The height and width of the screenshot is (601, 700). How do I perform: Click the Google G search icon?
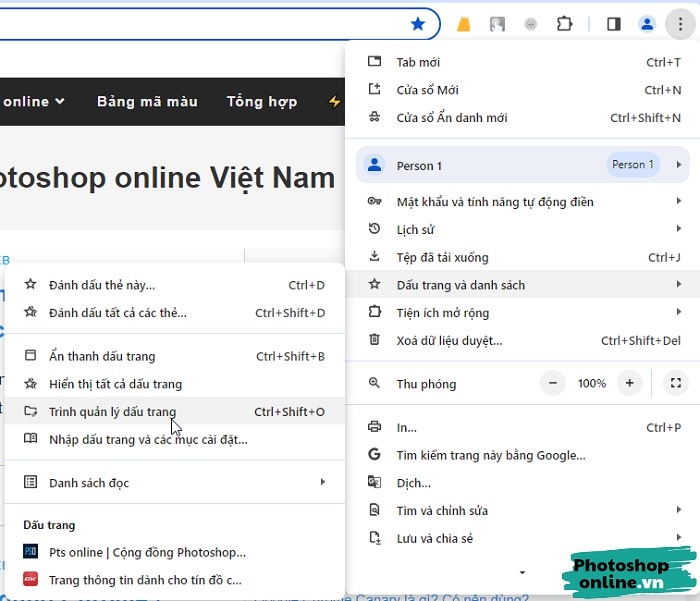(374, 455)
